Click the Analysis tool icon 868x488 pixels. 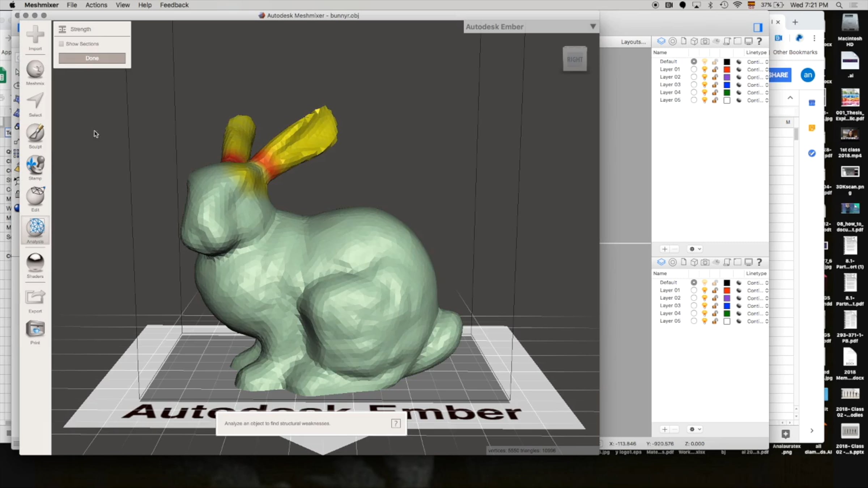click(35, 230)
